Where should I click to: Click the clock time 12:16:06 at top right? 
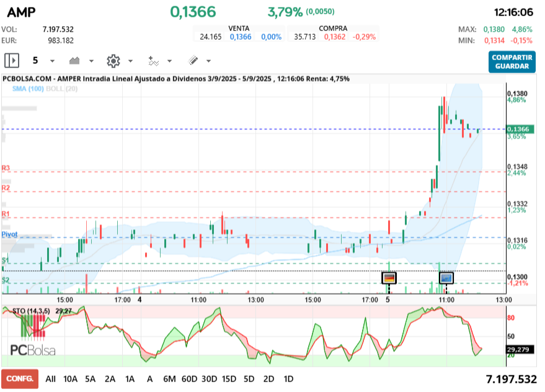(513, 12)
